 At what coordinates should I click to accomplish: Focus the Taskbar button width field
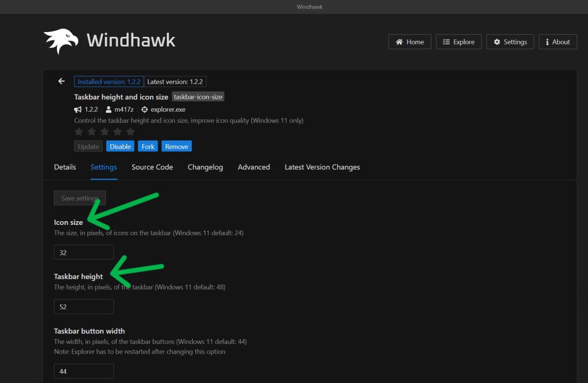83,371
